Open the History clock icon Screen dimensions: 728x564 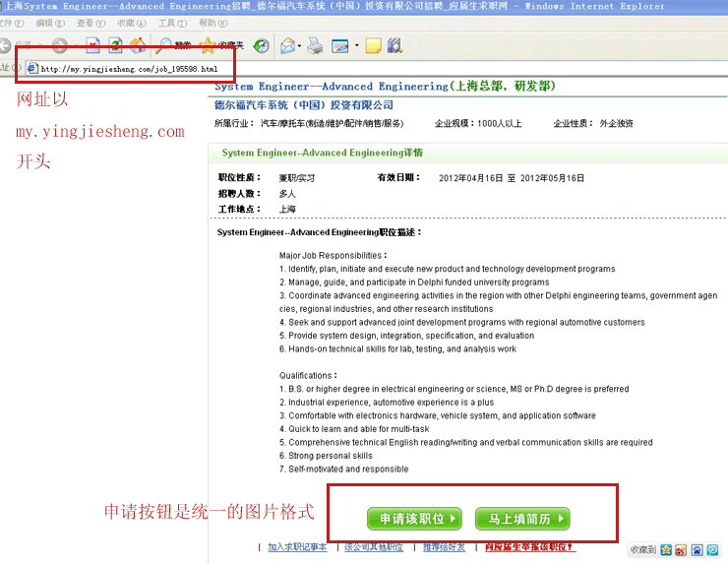coord(262,45)
